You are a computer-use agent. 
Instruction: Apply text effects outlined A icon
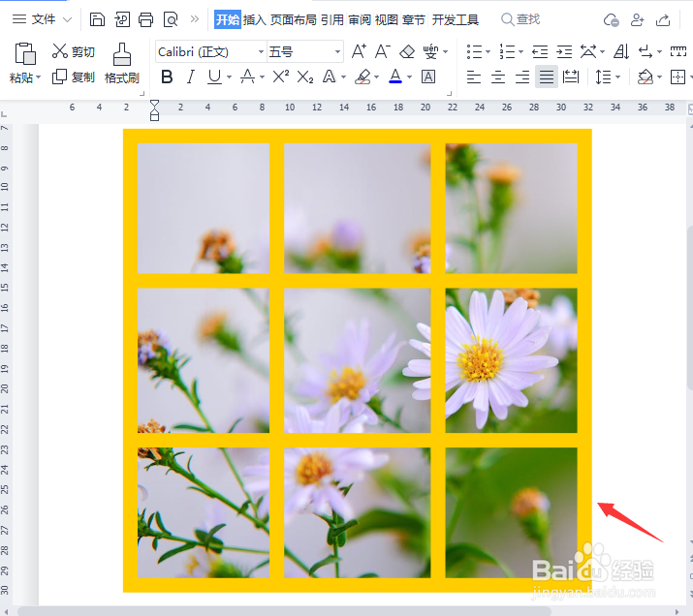click(x=330, y=77)
